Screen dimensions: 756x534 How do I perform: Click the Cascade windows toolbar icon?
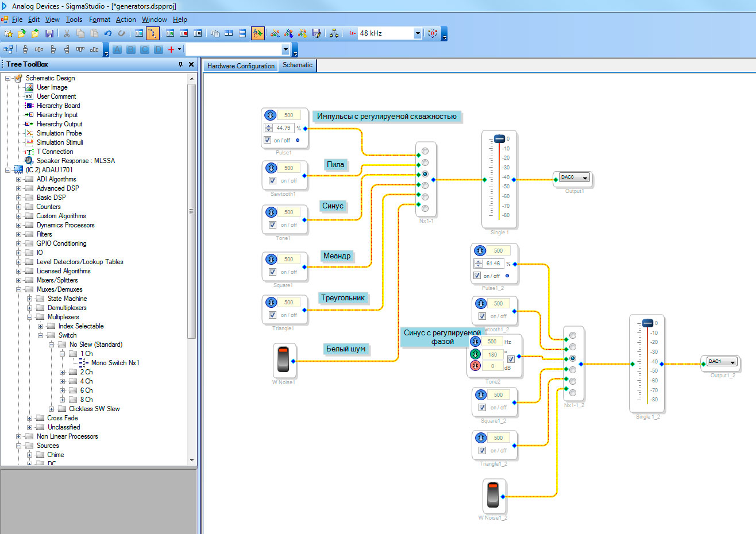coord(215,33)
